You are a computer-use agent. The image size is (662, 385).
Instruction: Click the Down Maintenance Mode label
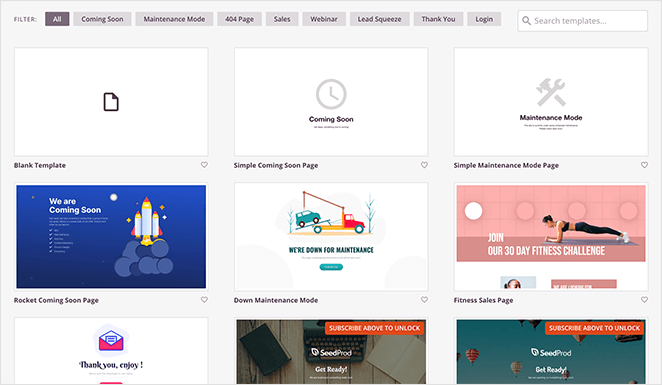click(276, 300)
